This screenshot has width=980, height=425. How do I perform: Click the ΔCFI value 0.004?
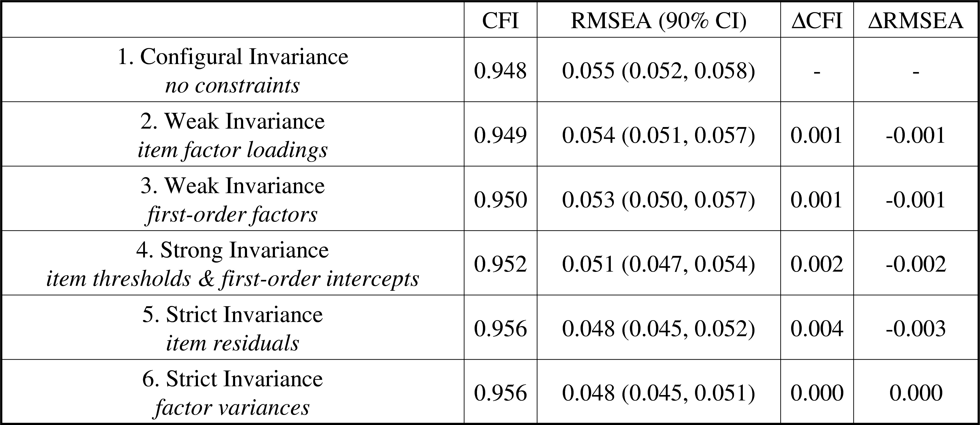point(817,328)
